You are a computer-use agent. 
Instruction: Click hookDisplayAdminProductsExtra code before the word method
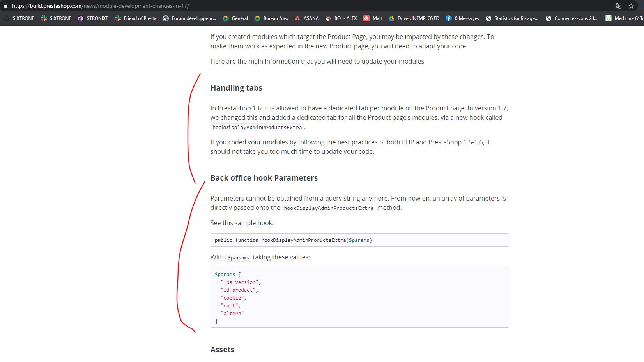[329, 208]
